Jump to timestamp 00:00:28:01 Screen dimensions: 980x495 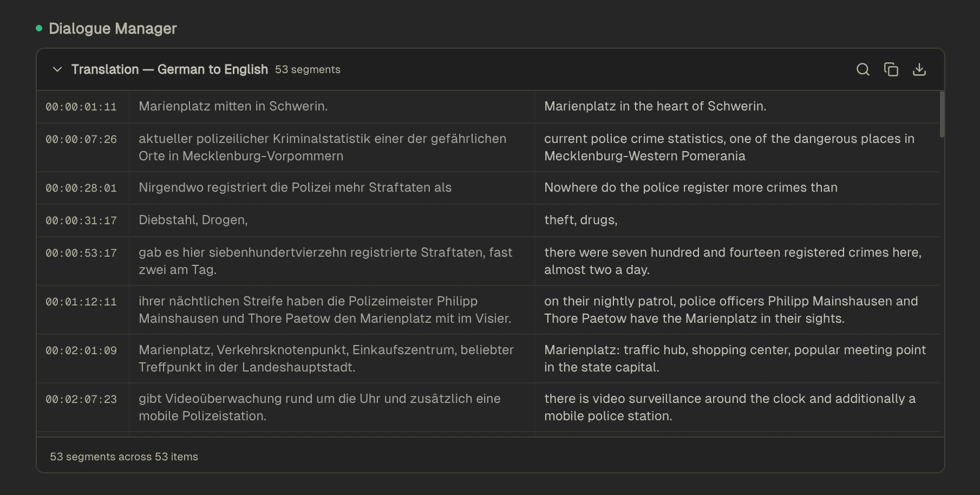(81, 188)
